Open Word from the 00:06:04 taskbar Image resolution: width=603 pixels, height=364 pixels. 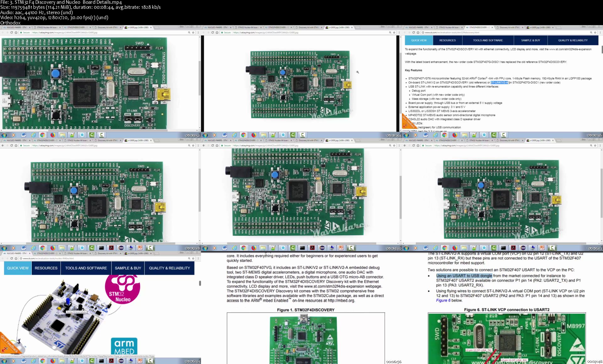[24, 361]
